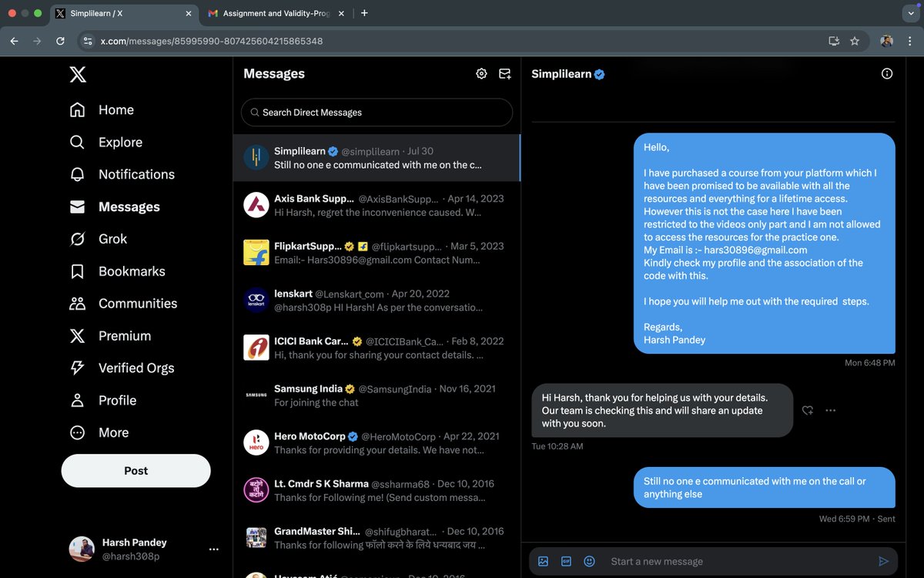Bookmark this page with the star icon

(x=855, y=41)
